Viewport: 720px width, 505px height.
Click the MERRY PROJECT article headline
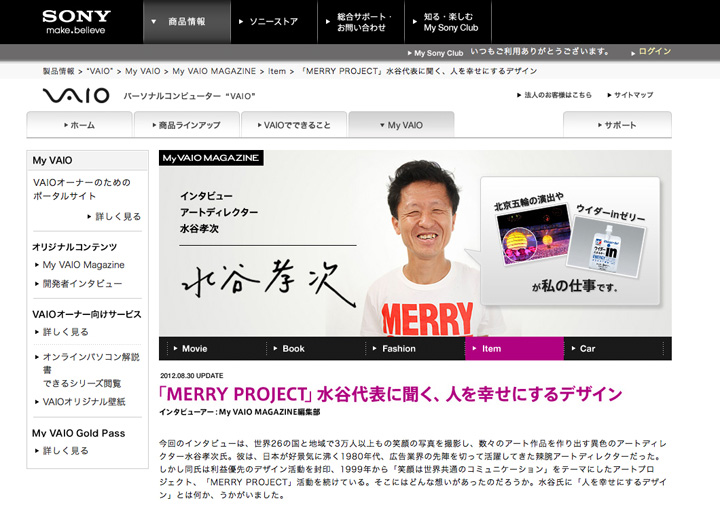point(390,394)
